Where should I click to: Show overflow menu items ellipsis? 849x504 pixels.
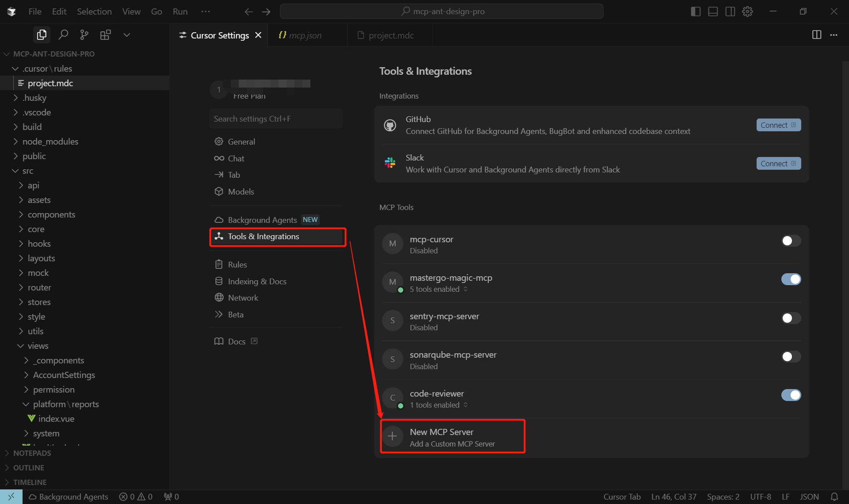(206, 11)
